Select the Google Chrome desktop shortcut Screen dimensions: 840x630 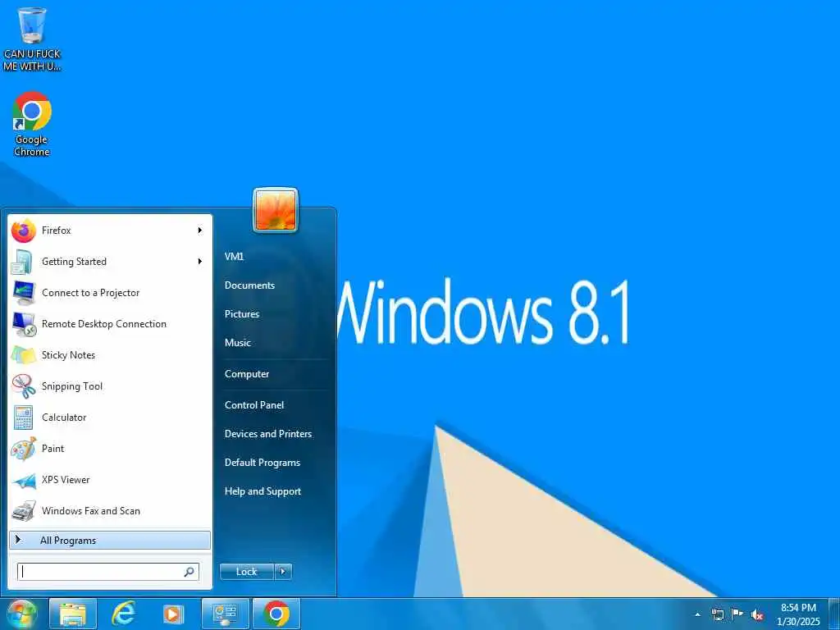pyautogui.click(x=32, y=125)
